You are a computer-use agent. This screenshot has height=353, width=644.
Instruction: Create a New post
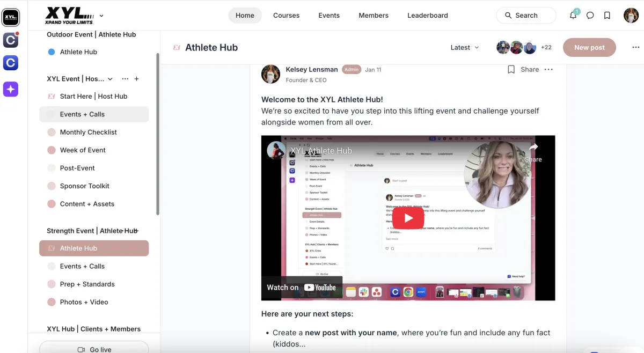tap(589, 47)
